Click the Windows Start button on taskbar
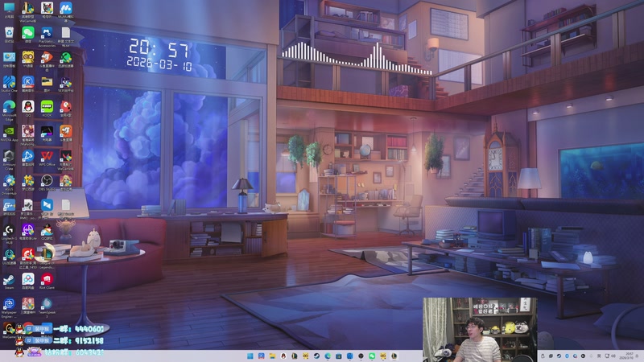This screenshot has height=362, width=644. pos(250,356)
